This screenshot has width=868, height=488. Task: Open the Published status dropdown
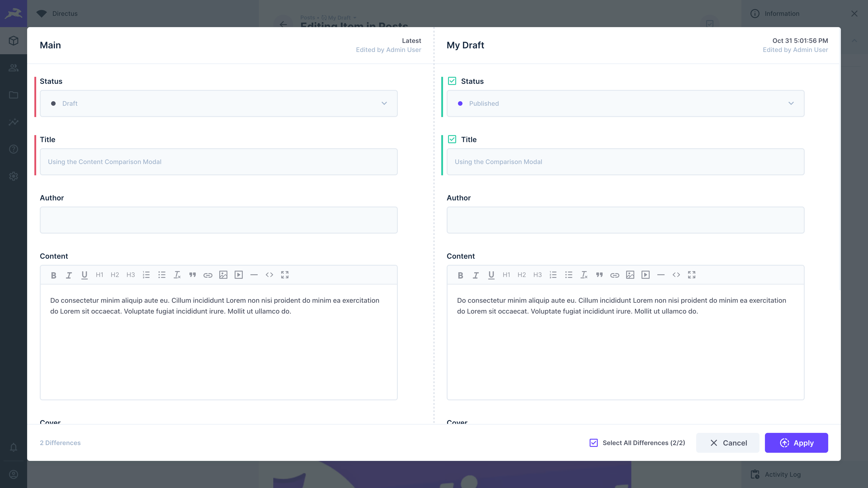pyautogui.click(x=626, y=103)
